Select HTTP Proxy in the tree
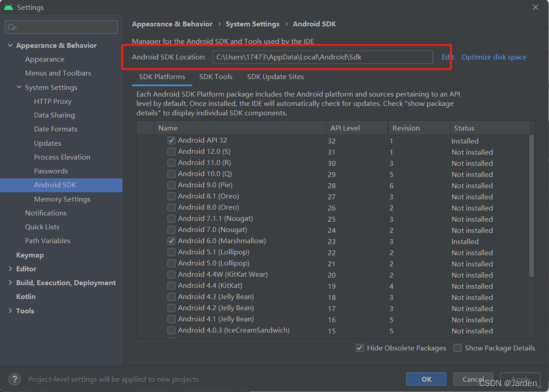Screen dimensions: 549x392 pos(53,101)
